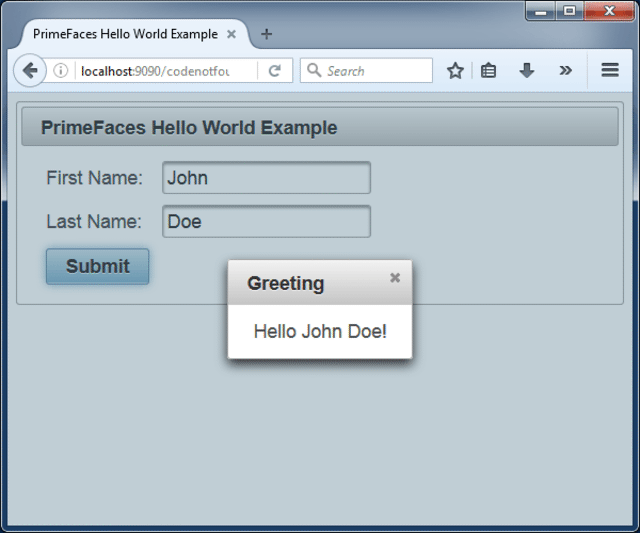The width and height of the screenshot is (640, 533).
Task: Minimize the browser window
Action: (540, 11)
